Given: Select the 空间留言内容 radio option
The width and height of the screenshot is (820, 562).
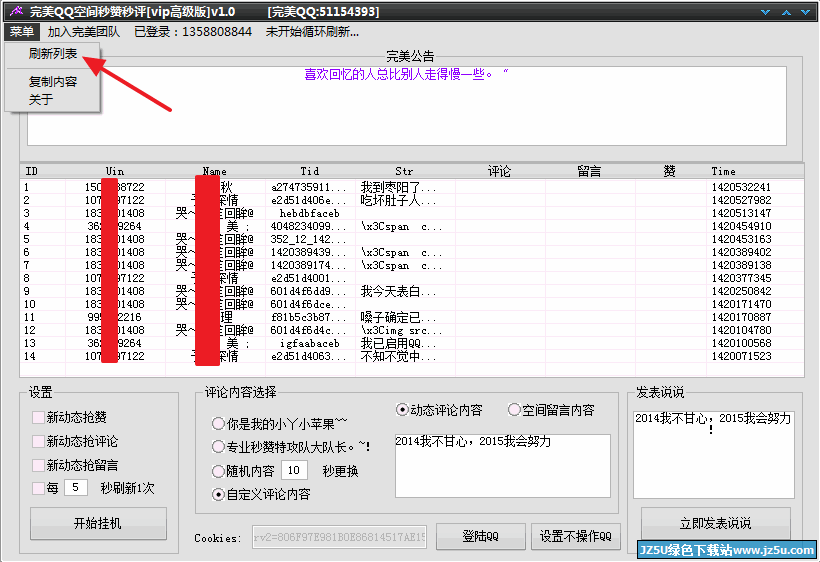Looking at the screenshot, I should 514,410.
